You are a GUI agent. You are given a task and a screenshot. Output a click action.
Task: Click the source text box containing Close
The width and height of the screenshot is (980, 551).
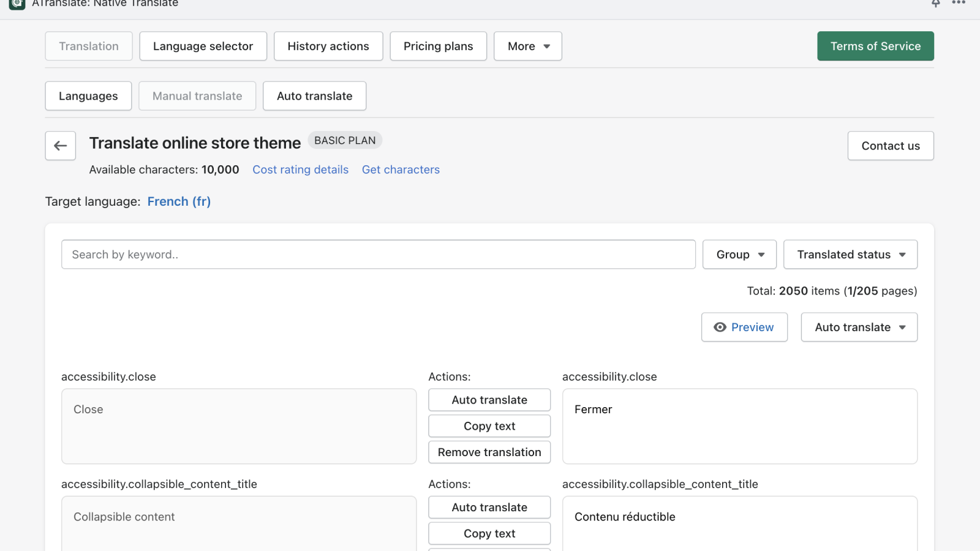coord(239,426)
